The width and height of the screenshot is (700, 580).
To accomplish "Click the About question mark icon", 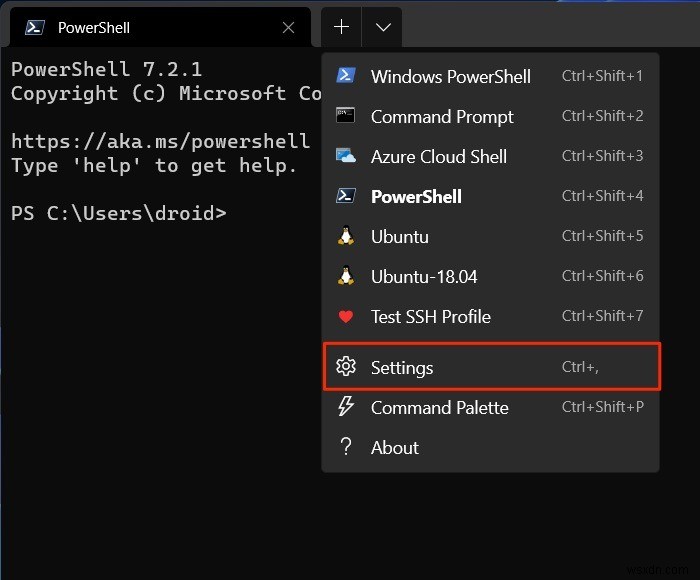I will [x=346, y=447].
